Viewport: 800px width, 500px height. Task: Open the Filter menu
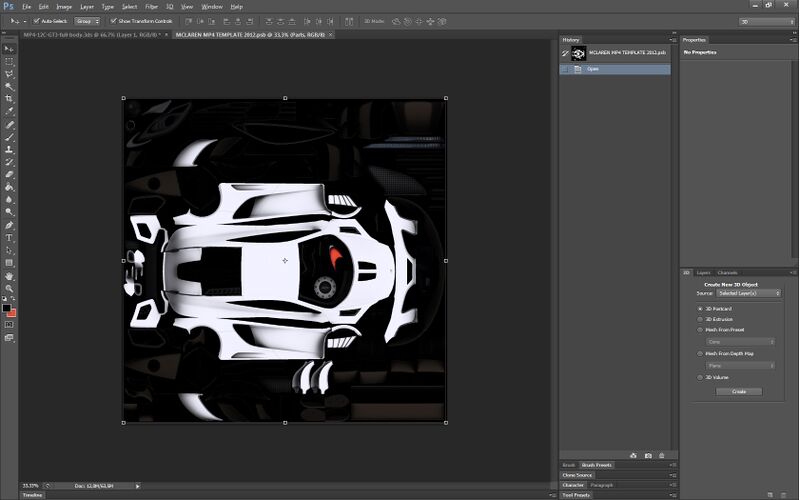(x=151, y=6)
